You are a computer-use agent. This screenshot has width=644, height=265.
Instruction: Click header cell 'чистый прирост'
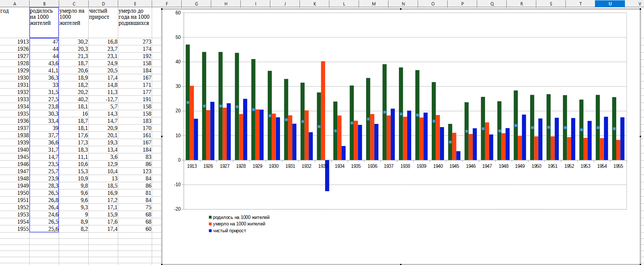tap(103, 22)
